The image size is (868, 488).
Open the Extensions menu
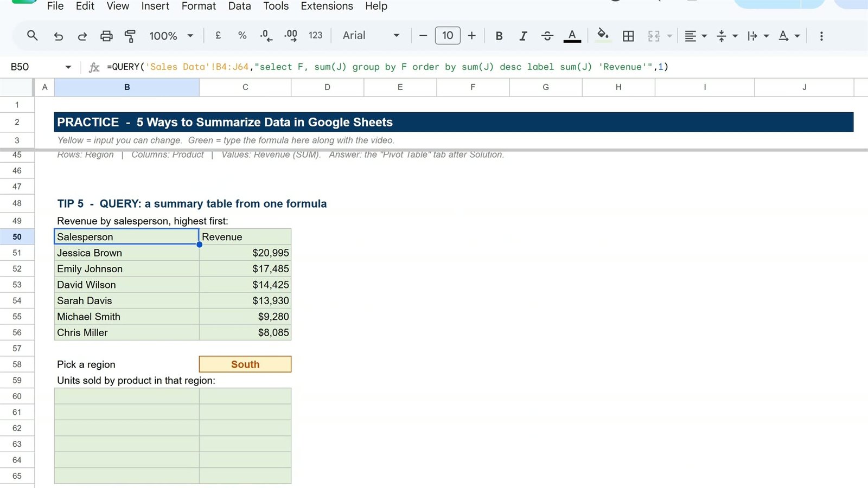tap(327, 6)
